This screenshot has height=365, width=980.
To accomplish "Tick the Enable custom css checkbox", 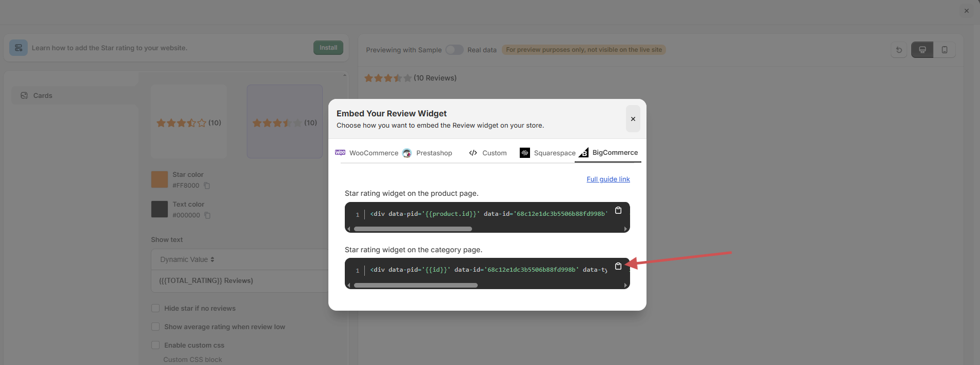I will click(x=155, y=345).
